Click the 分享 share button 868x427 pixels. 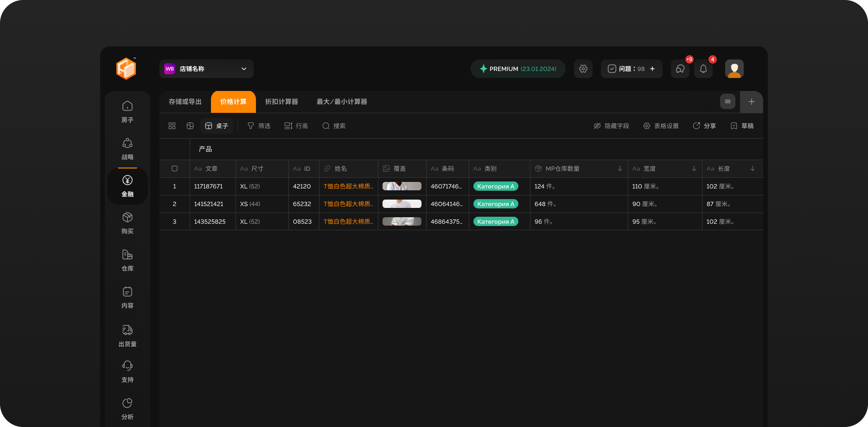[704, 126]
